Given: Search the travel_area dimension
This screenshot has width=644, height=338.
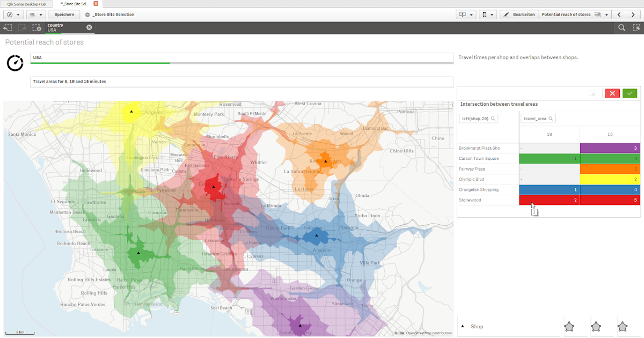Looking at the screenshot, I should [x=538, y=118].
